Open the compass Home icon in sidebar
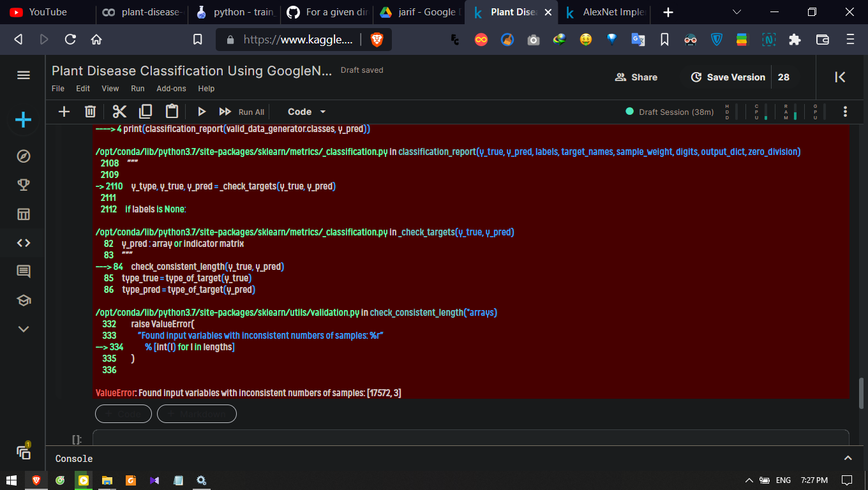This screenshot has width=868, height=490. pyautogui.click(x=24, y=156)
